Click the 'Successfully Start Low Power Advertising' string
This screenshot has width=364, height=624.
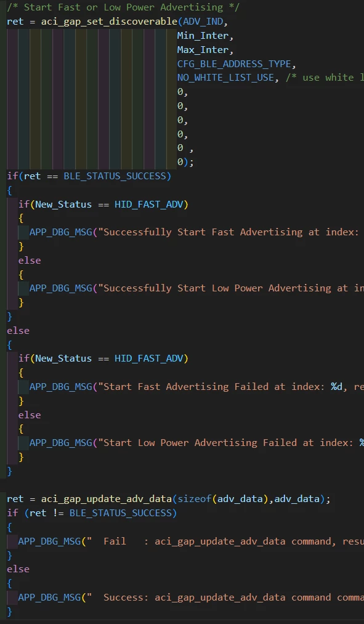(231, 288)
